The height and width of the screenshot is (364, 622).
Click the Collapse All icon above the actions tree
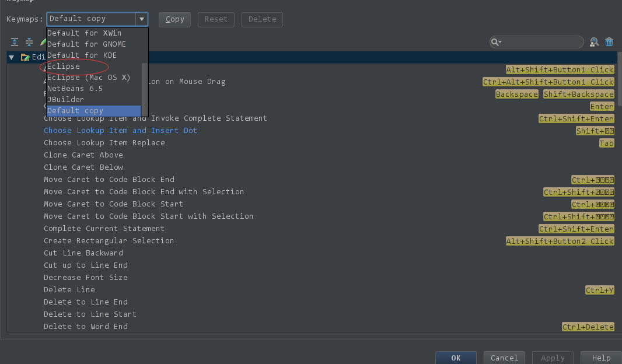(29, 41)
